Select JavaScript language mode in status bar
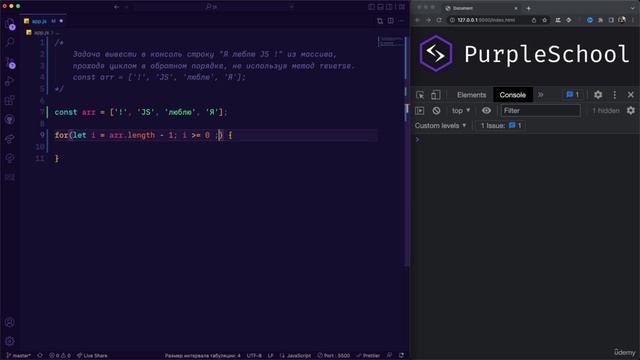This screenshot has width=640, height=360. [295, 356]
